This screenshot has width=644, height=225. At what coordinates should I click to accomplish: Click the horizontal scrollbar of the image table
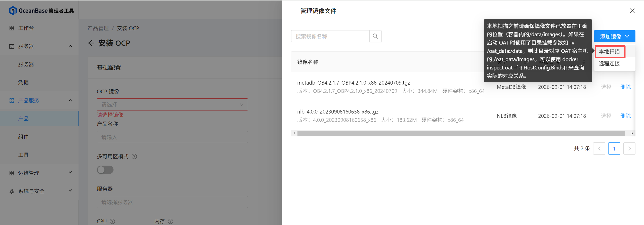pyautogui.click(x=461, y=133)
